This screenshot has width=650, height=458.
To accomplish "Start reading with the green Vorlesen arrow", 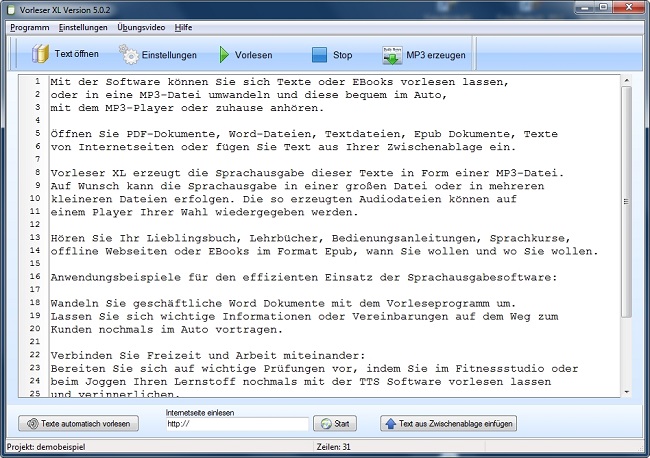I will (x=225, y=55).
